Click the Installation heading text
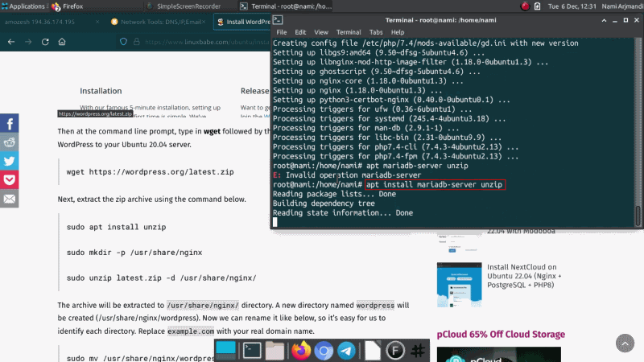644x362 pixels. pos(101,91)
